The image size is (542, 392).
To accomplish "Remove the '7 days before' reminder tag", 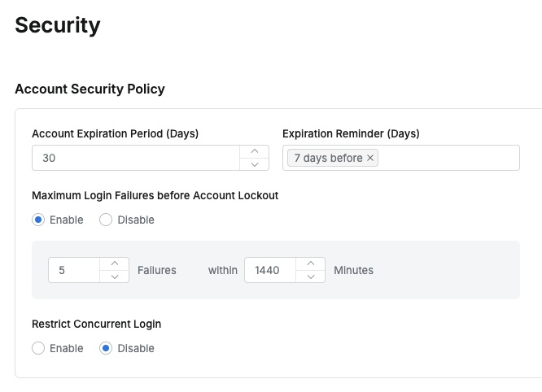I will click(370, 158).
